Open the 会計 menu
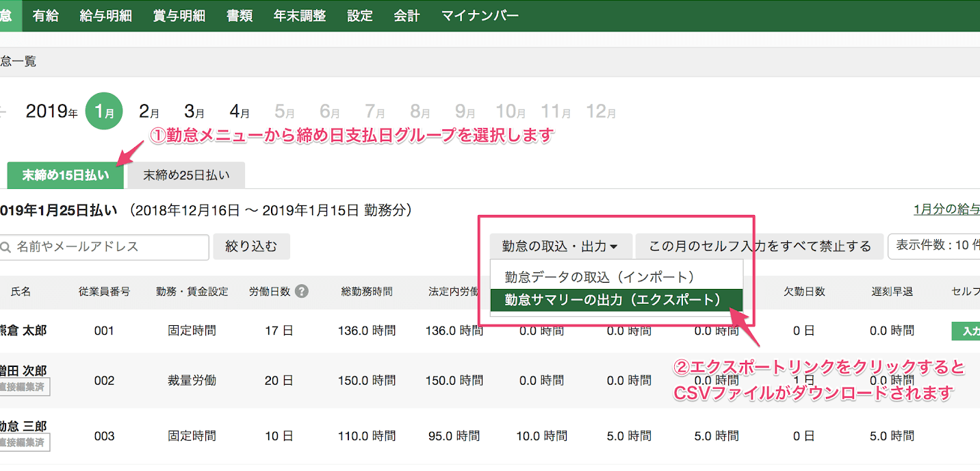The height and width of the screenshot is (471, 980). pos(407,16)
